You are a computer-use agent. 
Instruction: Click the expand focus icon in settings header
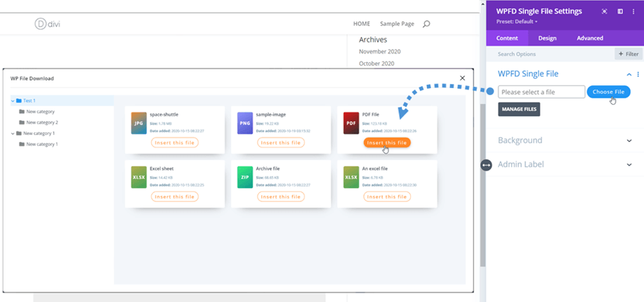[x=604, y=12]
